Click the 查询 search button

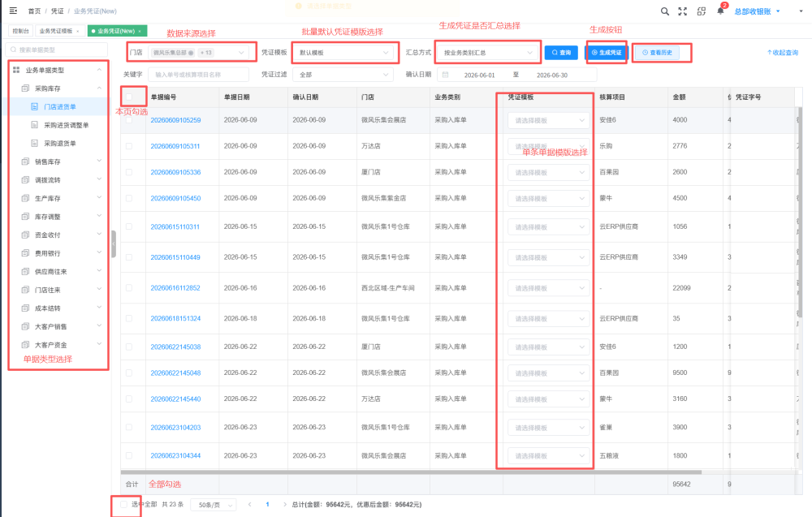(561, 52)
